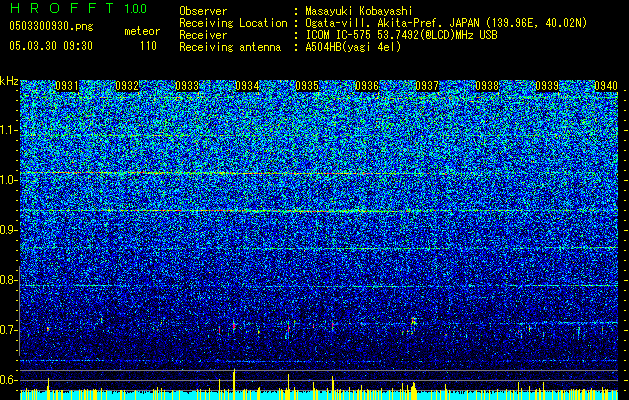The height and width of the screenshot is (400, 629).
Task: Click the 0934 time marker
Action: click(247, 86)
